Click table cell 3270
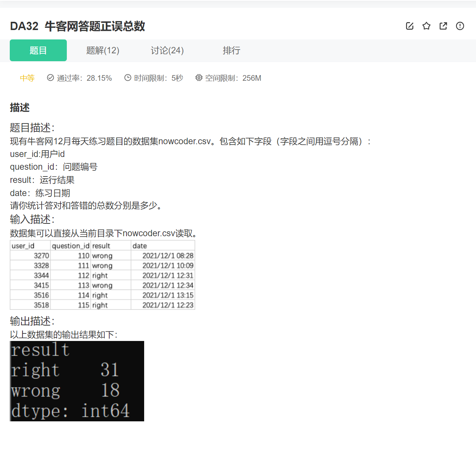Viewport: 476px width, 451px height. [30, 256]
